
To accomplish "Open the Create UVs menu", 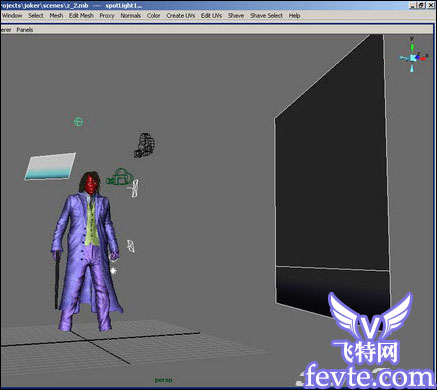I will pyautogui.click(x=181, y=16).
